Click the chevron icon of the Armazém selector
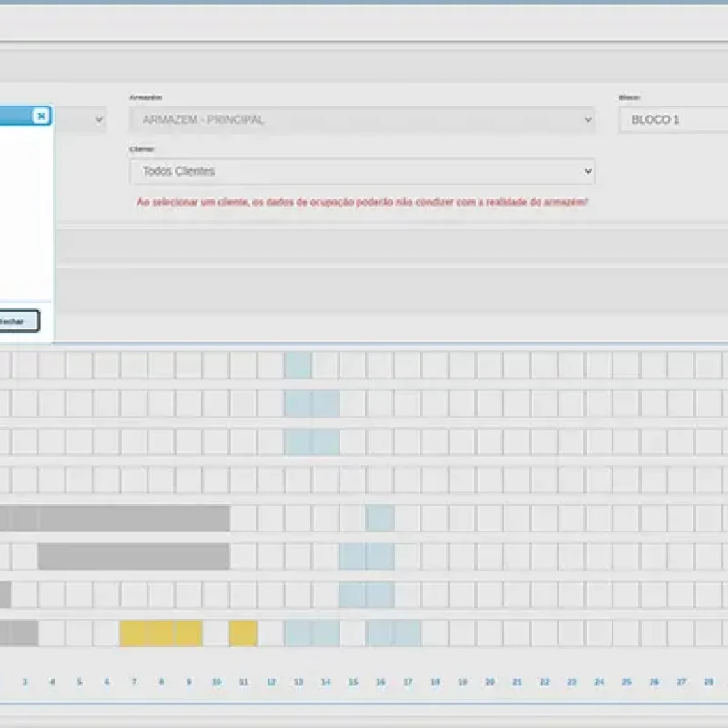This screenshot has width=728, height=728. (x=587, y=119)
